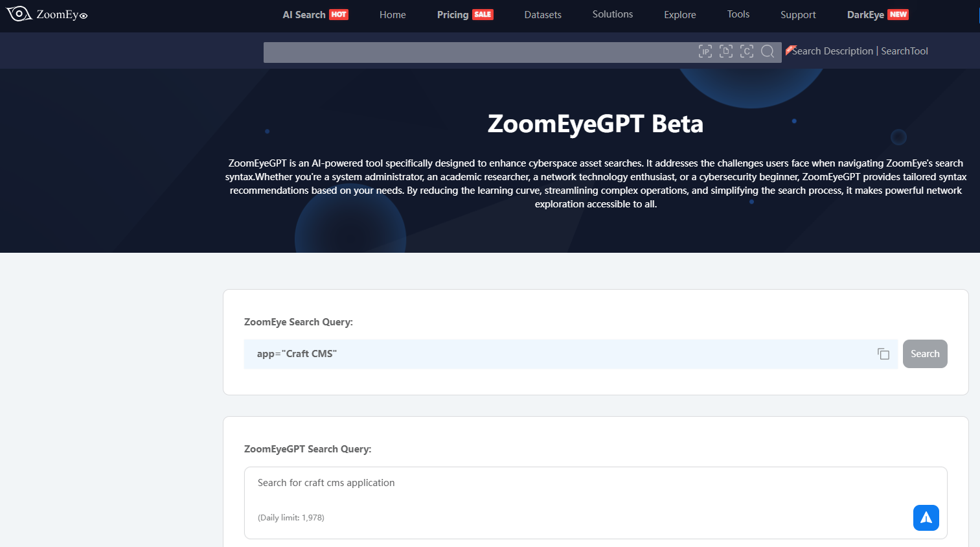This screenshot has width=980, height=547.
Task: Submit the ZoomEyeGPT query with blue arrow icon
Action: [x=926, y=518]
